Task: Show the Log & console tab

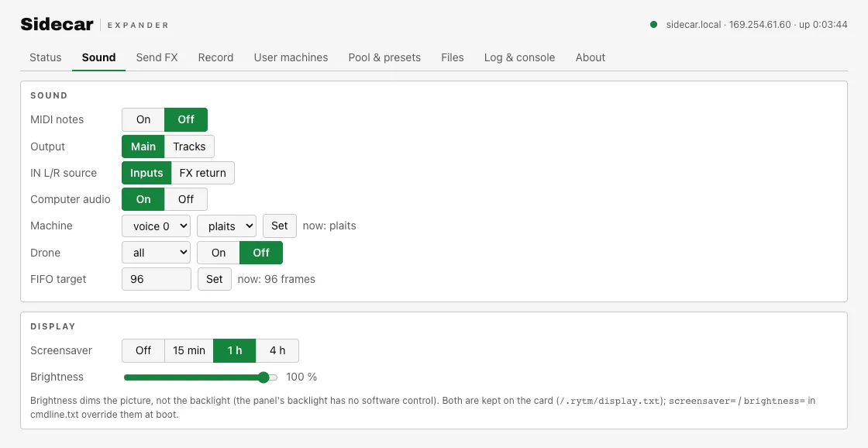Action: pos(519,57)
